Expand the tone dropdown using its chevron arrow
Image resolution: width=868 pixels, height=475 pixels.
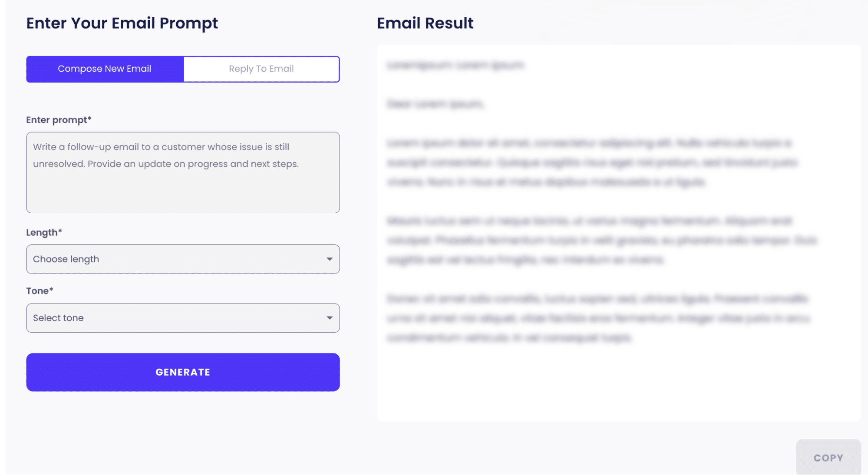(x=330, y=318)
